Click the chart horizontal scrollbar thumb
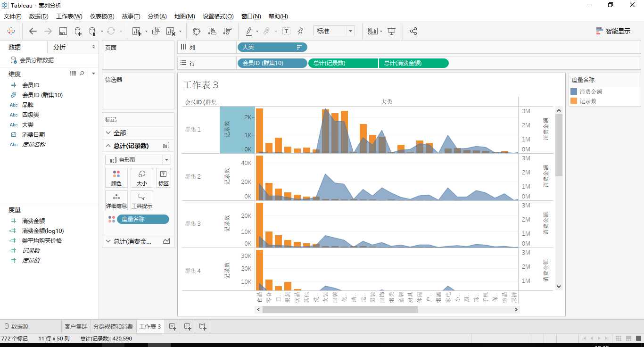This screenshot has width=644, height=347. 340,310
